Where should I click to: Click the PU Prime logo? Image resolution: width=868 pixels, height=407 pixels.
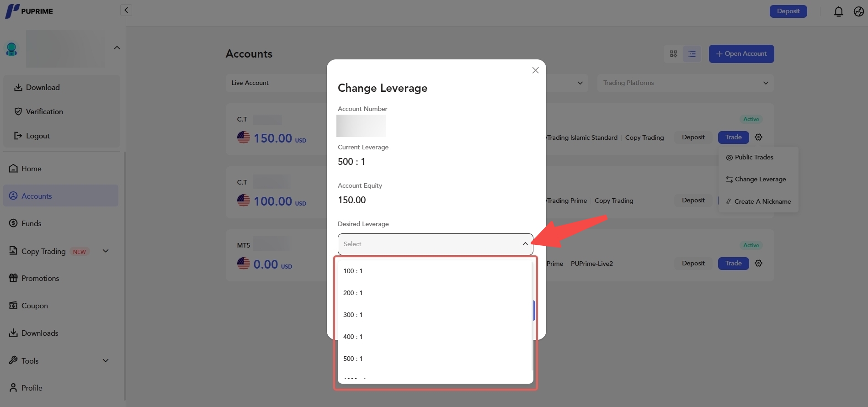coord(29,11)
